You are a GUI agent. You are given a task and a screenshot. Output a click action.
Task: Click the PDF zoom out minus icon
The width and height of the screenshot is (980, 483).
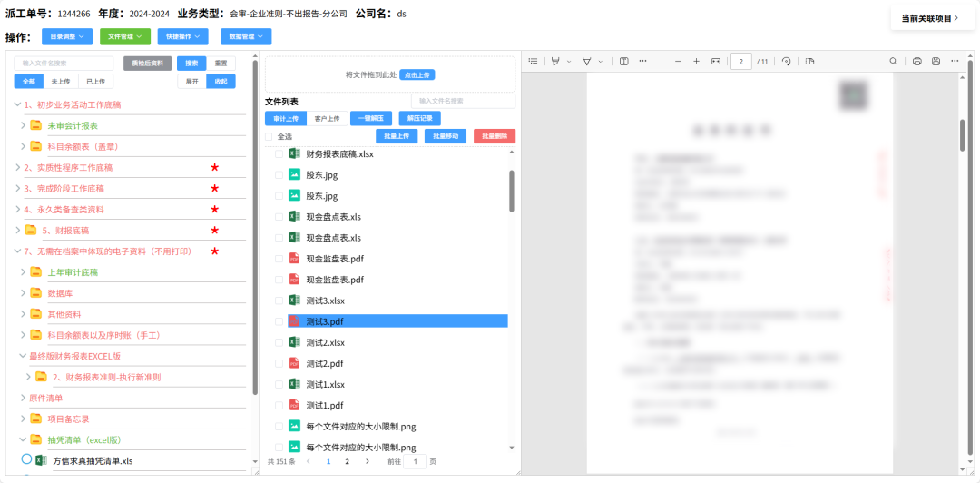tap(677, 61)
